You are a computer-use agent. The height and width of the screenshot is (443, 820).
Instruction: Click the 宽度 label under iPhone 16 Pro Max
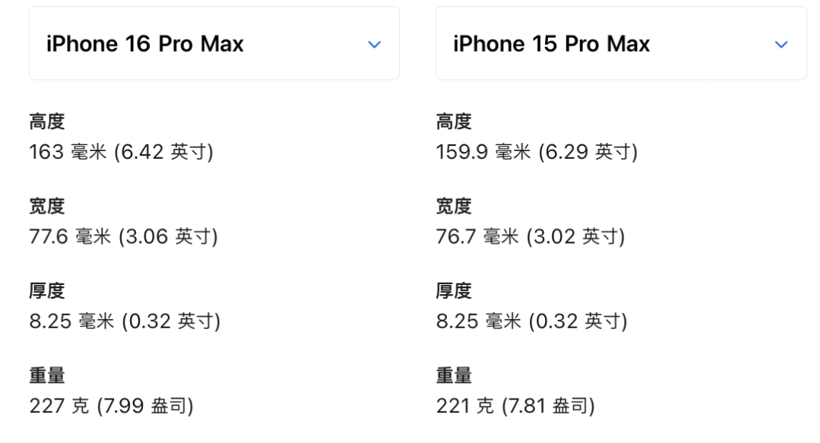coord(47,207)
